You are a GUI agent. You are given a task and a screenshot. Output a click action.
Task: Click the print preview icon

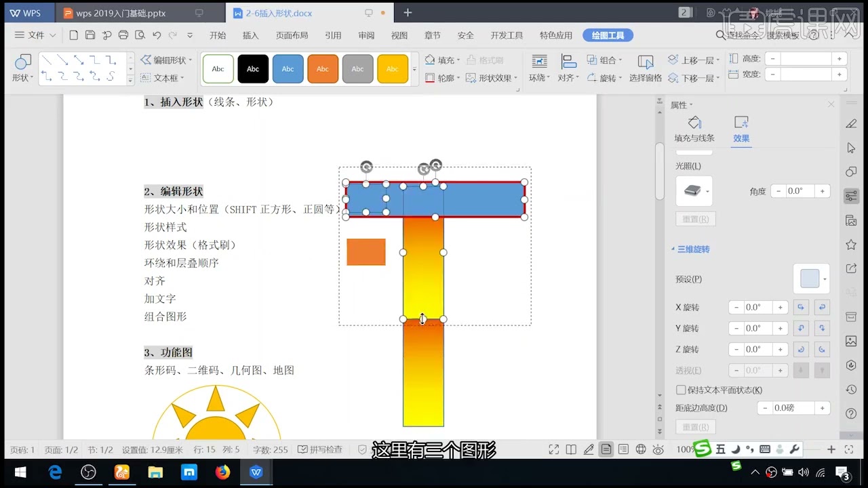point(140,35)
